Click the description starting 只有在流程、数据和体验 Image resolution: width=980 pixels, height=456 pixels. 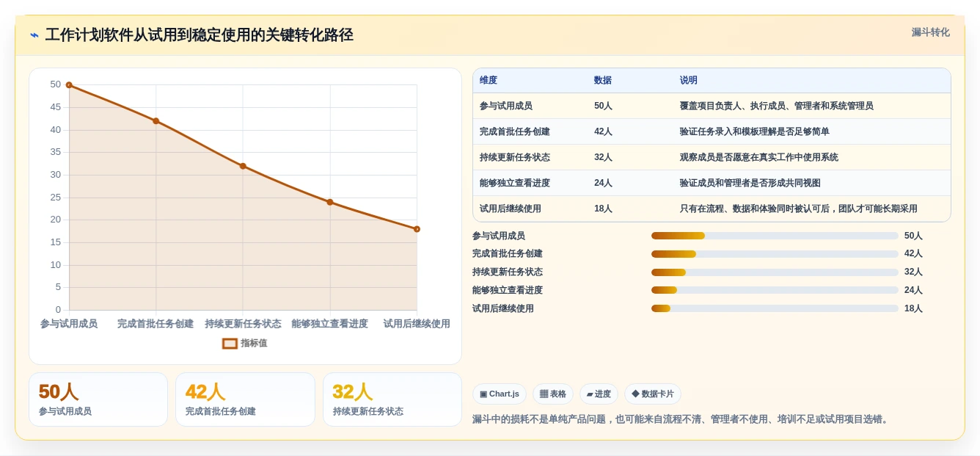[799, 209]
